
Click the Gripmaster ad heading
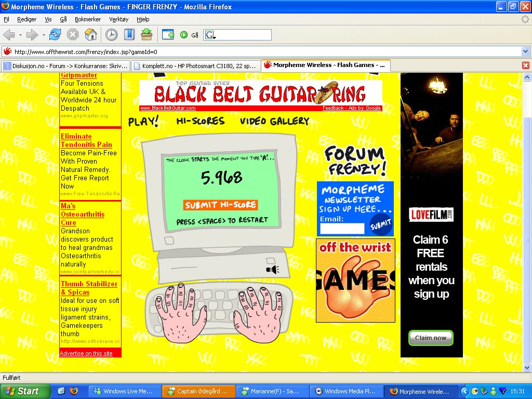click(79, 75)
